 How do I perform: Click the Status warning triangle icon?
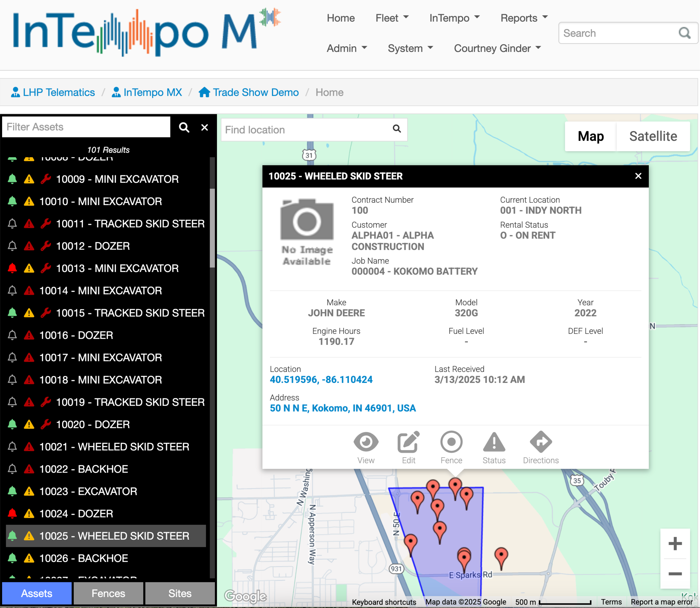click(494, 442)
